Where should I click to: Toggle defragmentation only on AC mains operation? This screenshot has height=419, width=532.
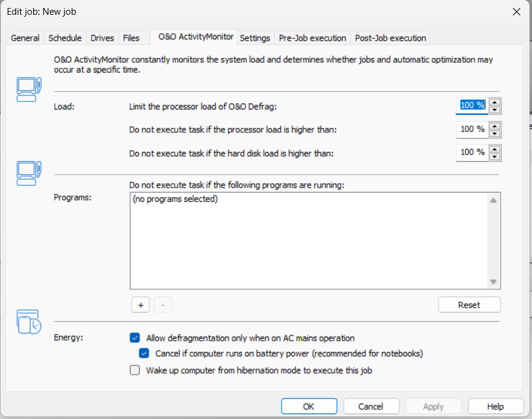135,338
